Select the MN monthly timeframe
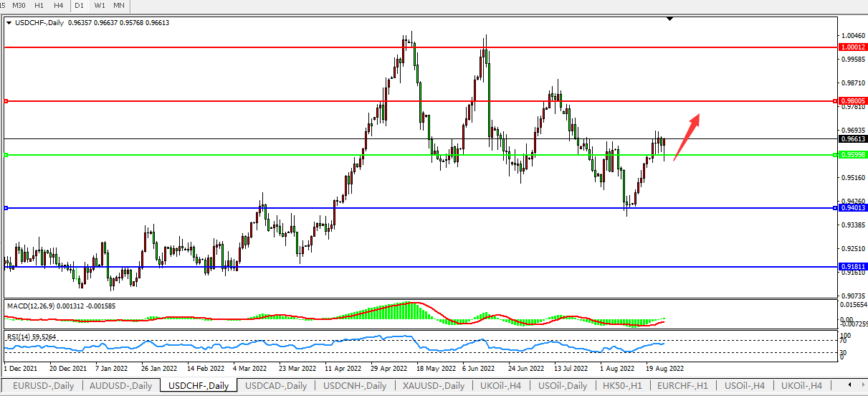Screen dimensions: 868x396 [118, 5]
